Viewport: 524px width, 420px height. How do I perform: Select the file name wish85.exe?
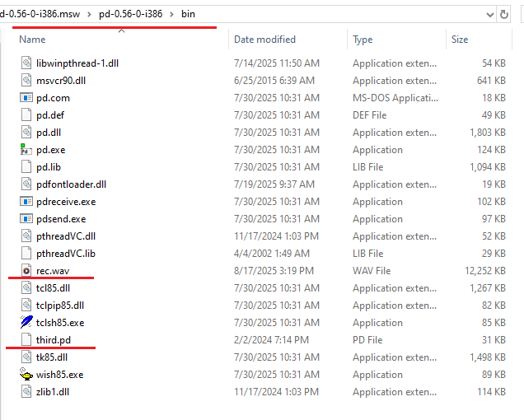tap(60, 375)
